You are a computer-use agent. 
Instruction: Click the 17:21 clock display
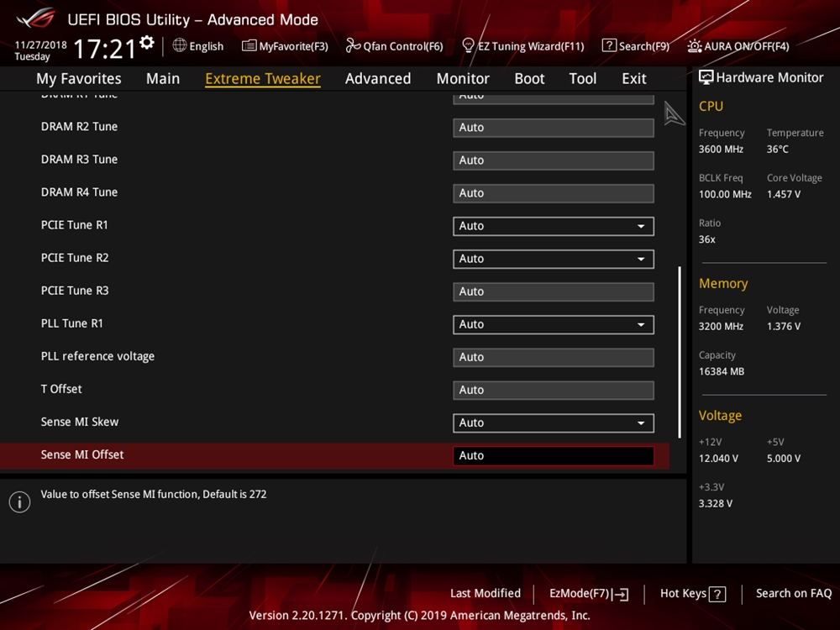(104, 50)
